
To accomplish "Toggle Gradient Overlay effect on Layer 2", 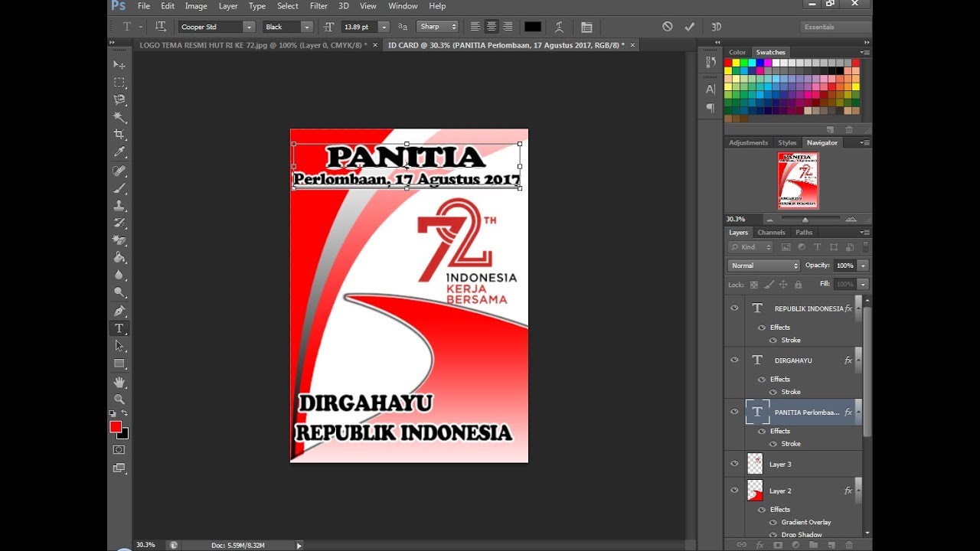I will coord(773,522).
